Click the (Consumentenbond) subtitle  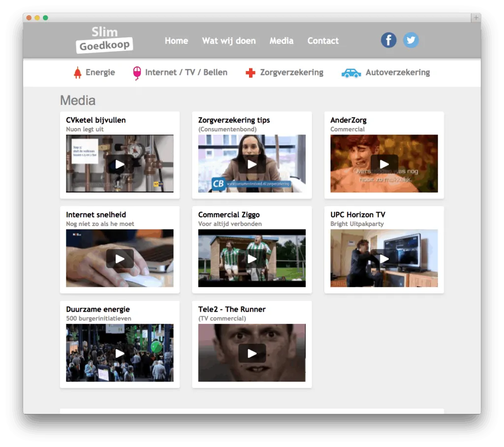click(x=227, y=129)
